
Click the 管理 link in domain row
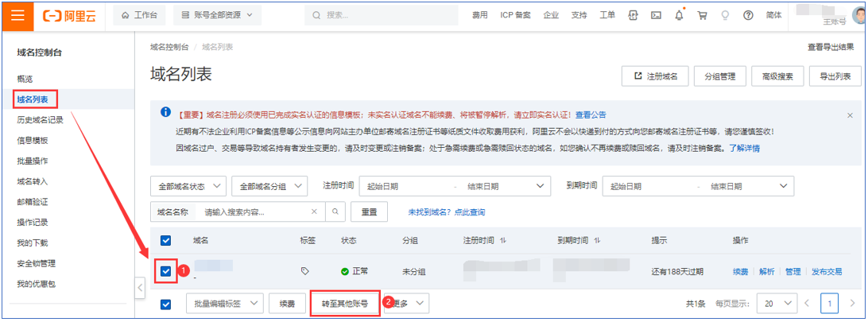(x=792, y=271)
